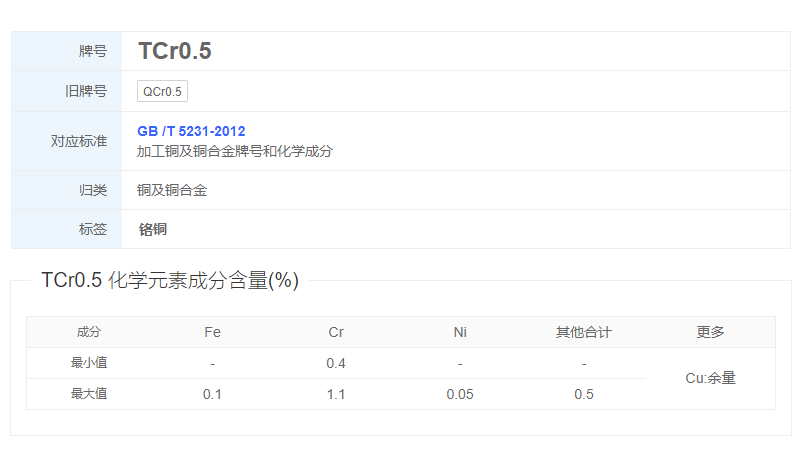
Task: Click the Fe maximum value 0.1
Action: click(212, 394)
